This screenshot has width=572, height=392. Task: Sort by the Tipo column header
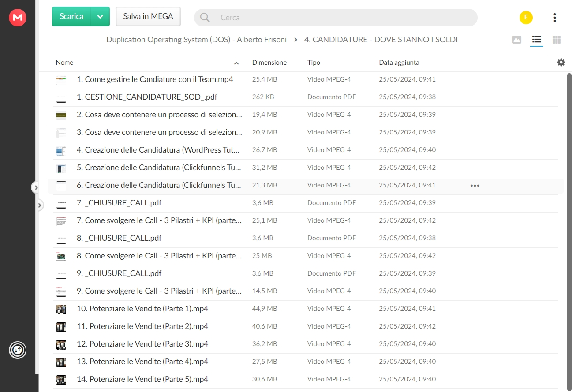[x=314, y=63]
